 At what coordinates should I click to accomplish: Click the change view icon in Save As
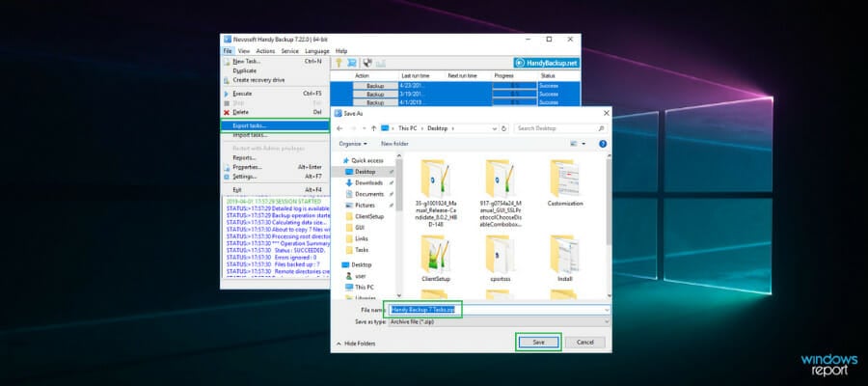574,144
